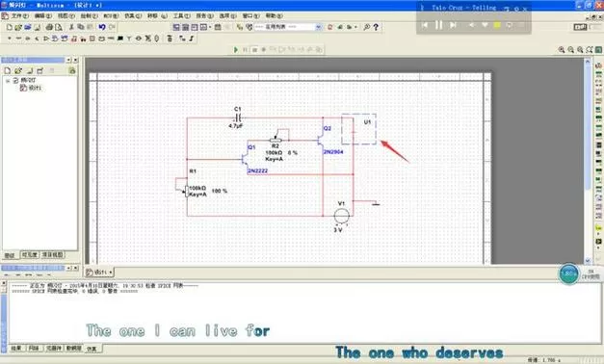Click the Run simulation green play button
The height and width of the screenshot is (364, 604).
pos(236,50)
